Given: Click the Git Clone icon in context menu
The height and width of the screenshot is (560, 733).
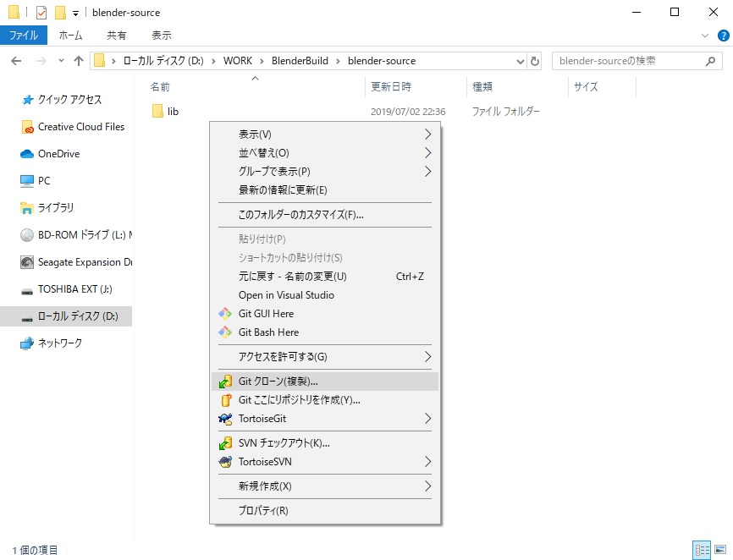Looking at the screenshot, I should (225, 382).
